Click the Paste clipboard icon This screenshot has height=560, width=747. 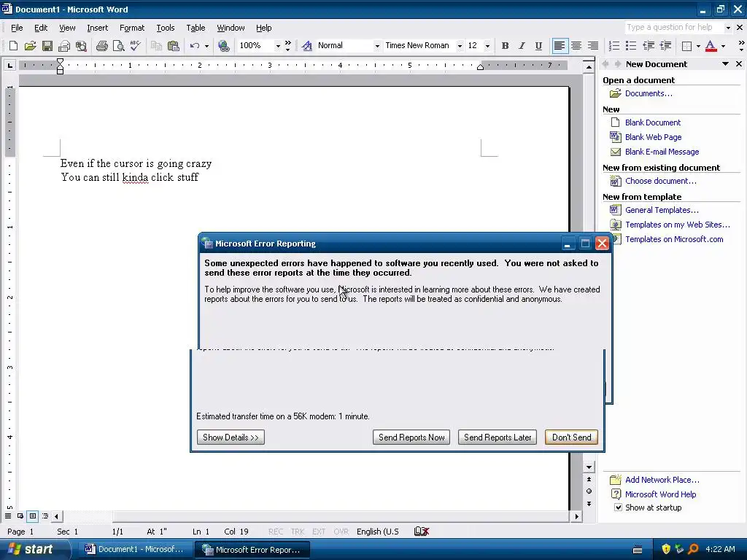tap(174, 46)
